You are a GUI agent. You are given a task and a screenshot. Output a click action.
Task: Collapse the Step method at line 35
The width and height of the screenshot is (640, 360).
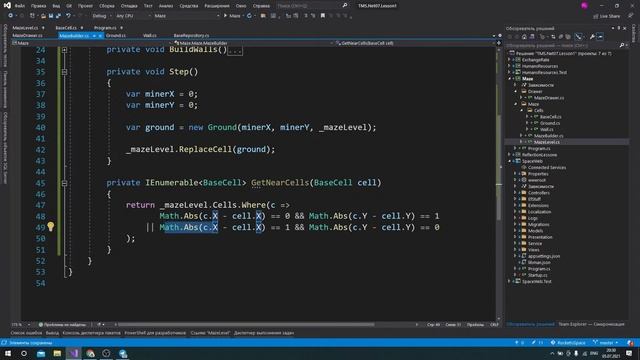pos(64,72)
